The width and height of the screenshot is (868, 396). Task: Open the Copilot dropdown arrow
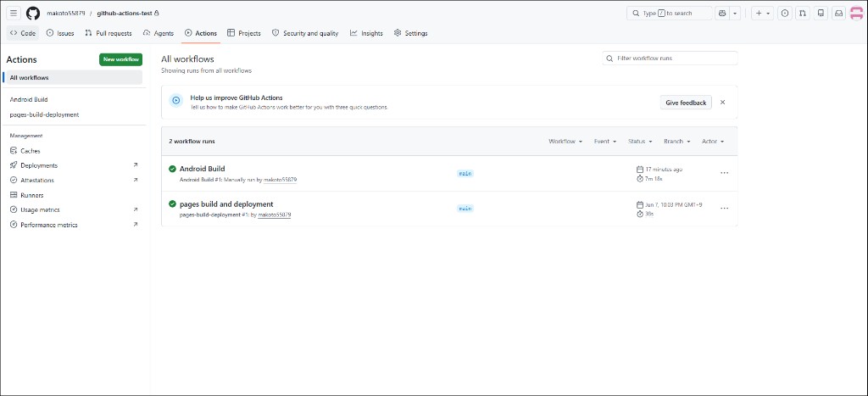(735, 14)
